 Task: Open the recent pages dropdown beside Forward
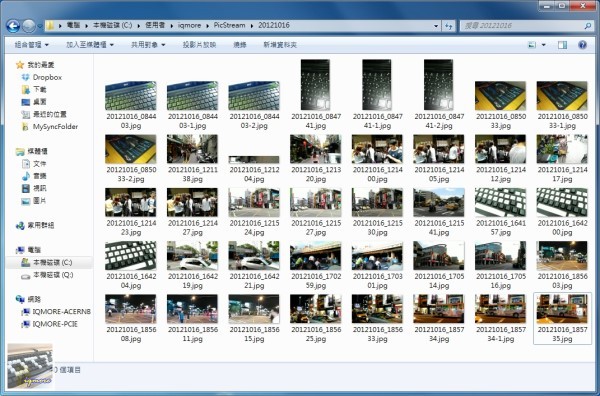39,26
